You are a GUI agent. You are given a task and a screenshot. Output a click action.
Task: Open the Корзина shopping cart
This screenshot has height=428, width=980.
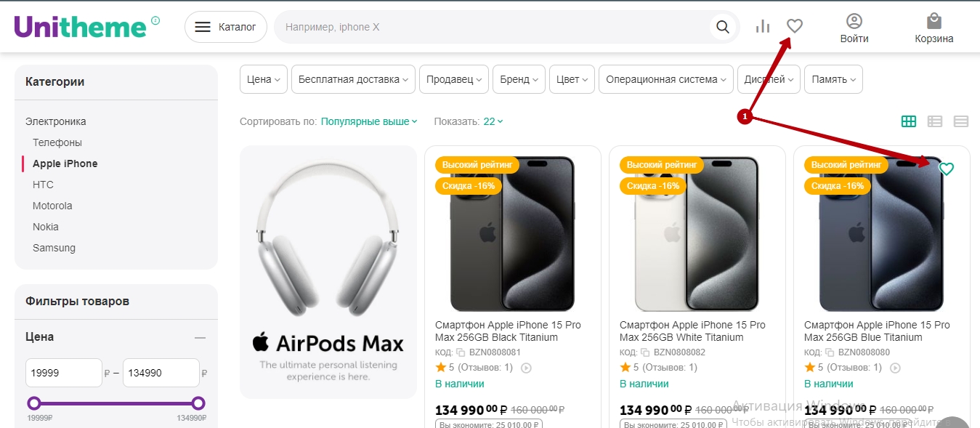[x=934, y=28]
